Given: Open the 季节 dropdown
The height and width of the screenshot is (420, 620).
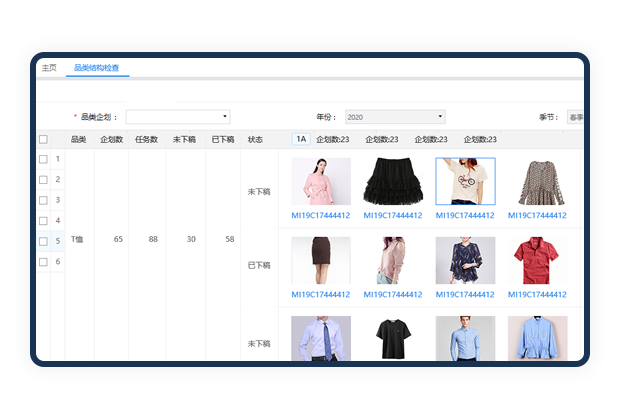Looking at the screenshot, I should (575, 117).
